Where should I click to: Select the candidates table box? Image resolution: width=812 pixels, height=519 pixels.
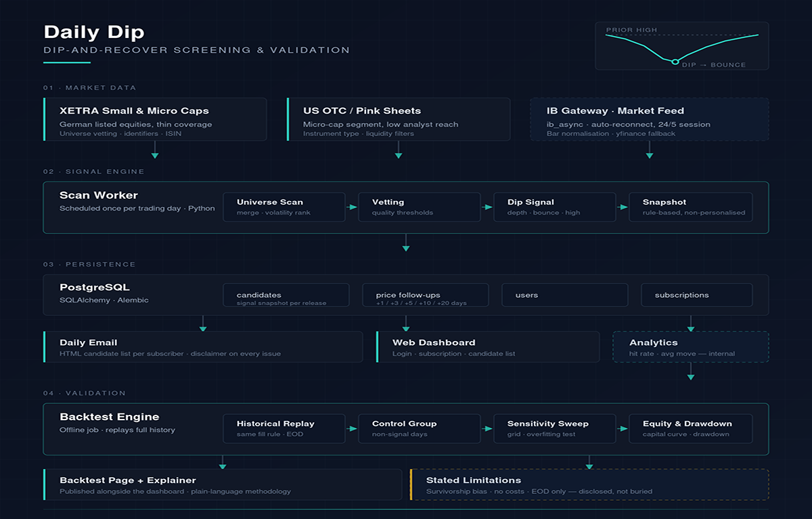(x=286, y=295)
